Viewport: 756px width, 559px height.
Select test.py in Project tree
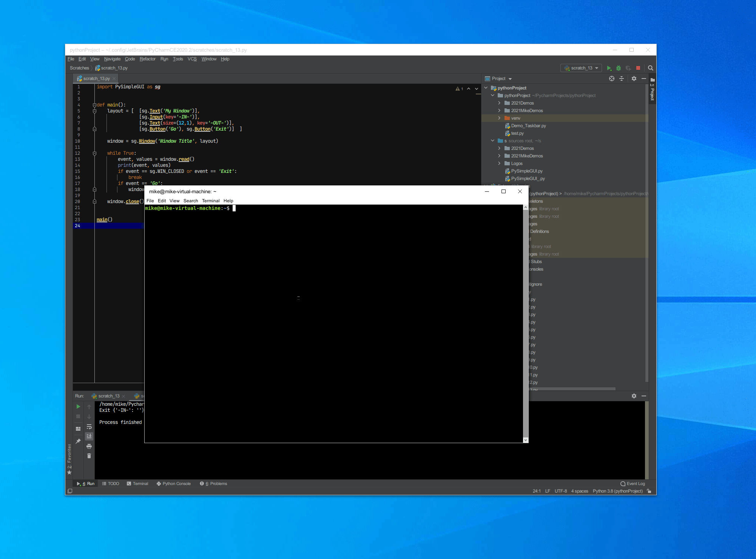(514, 133)
